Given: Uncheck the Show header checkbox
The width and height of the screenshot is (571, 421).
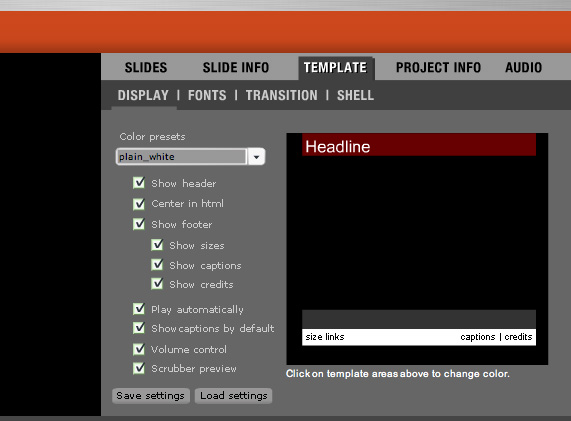Looking at the screenshot, I should (139, 182).
